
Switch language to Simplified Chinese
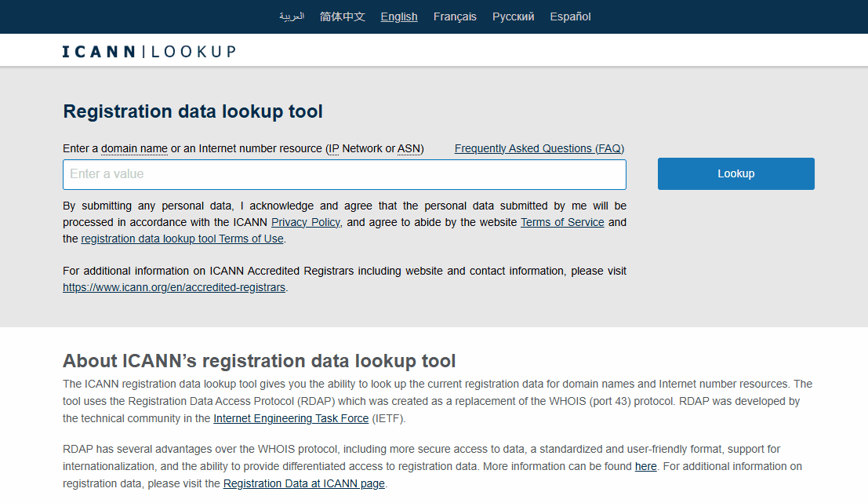click(x=343, y=16)
